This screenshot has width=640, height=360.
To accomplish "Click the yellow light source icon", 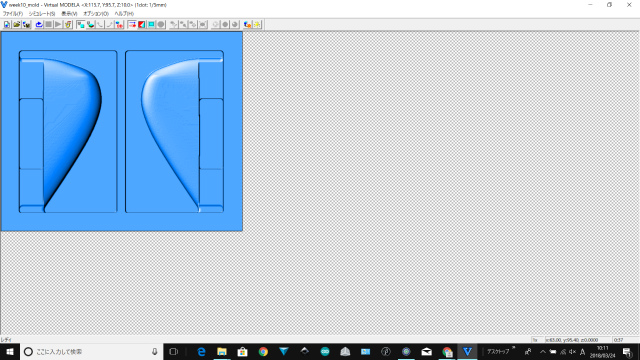I will point(257,24).
